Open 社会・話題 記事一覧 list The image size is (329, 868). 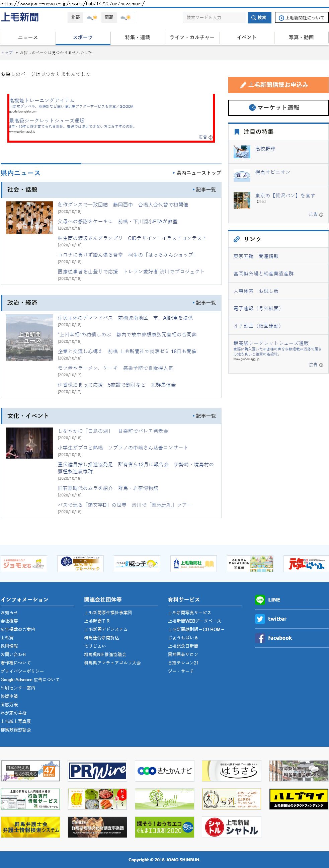tap(204, 190)
